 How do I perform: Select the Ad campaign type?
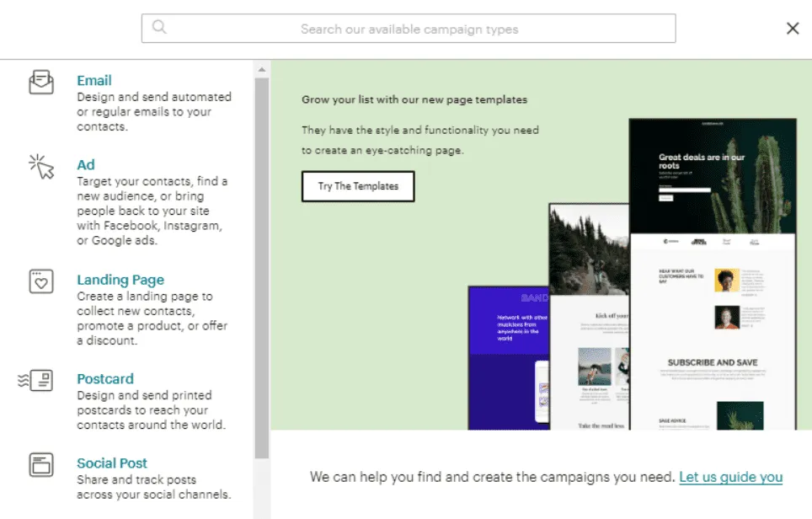pos(86,164)
